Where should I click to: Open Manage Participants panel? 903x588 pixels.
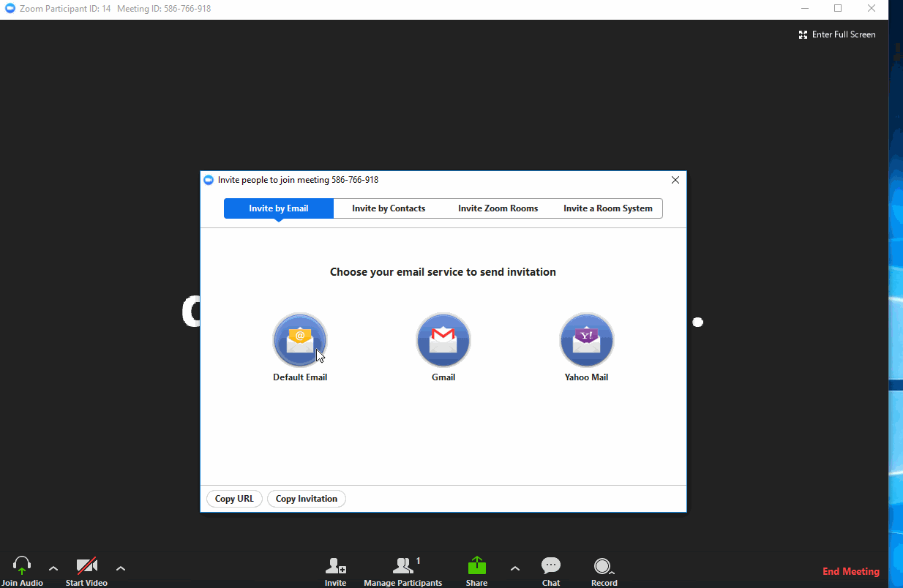point(403,566)
